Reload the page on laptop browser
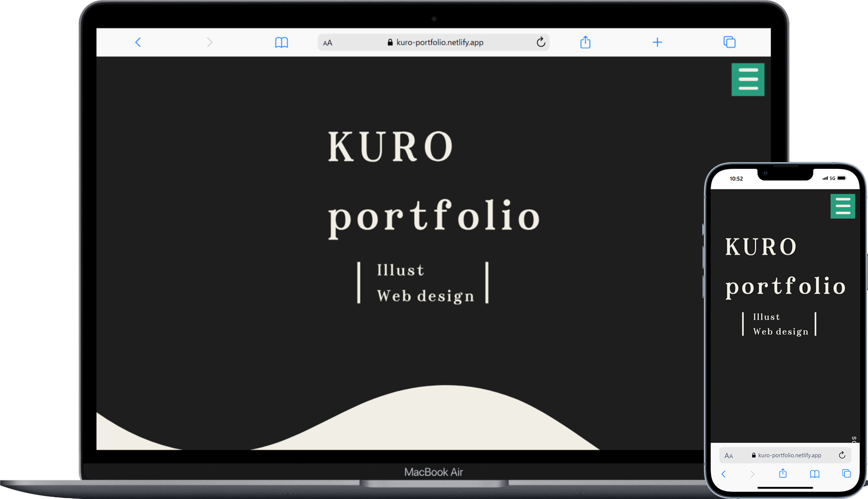 (540, 42)
